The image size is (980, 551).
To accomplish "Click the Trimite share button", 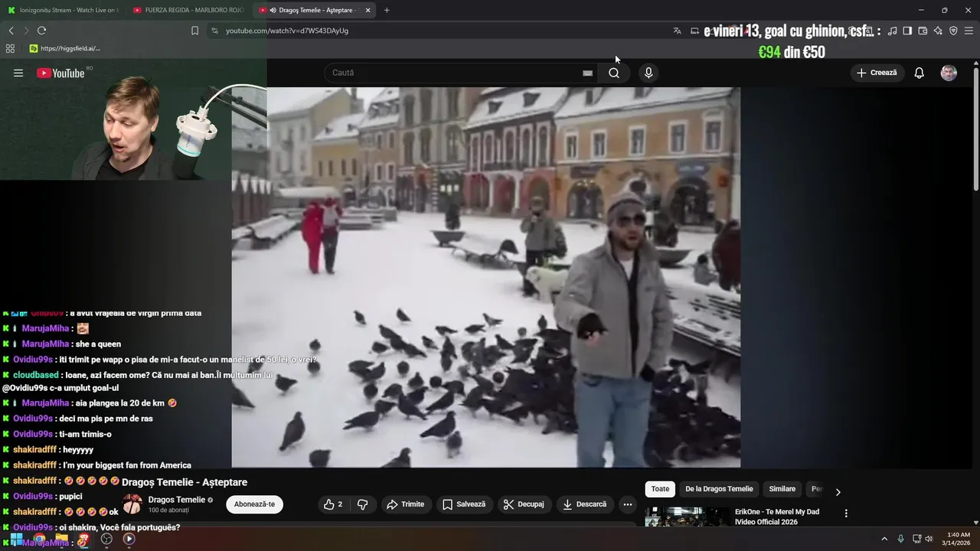I will tap(405, 504).
